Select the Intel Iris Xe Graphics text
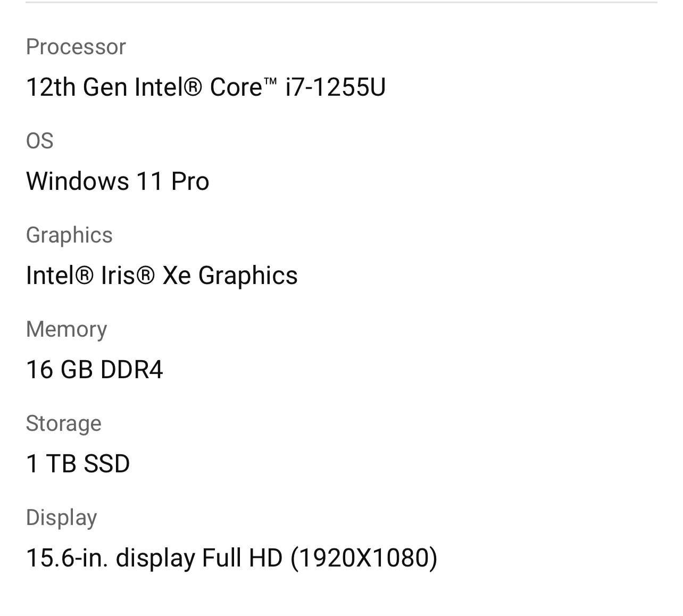Viewport: 683px width, 616px height. [x=162, y=275]
